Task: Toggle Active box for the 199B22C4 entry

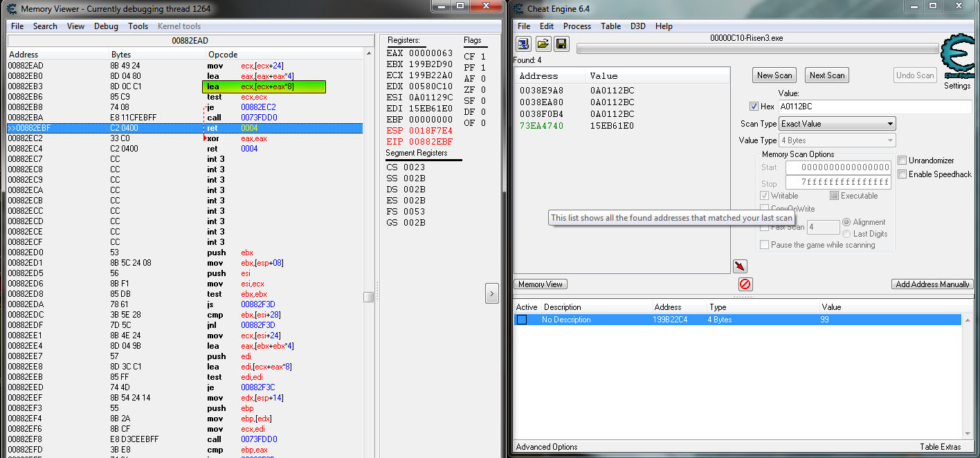Action: coord(522,320)
